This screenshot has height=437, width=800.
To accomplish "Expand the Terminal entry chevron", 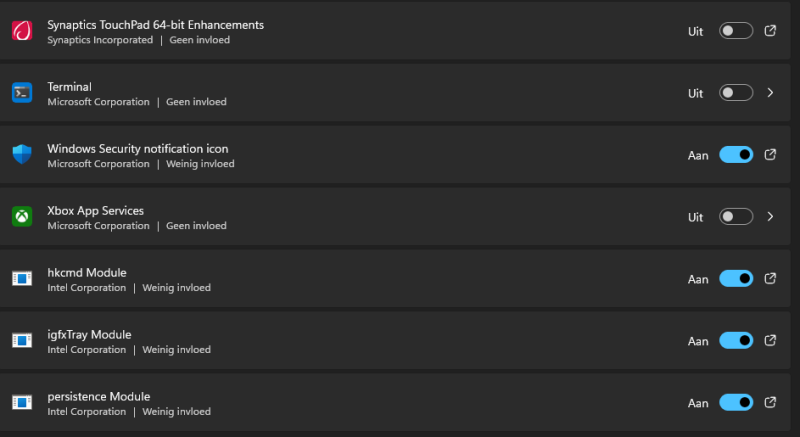I will 770,93.
